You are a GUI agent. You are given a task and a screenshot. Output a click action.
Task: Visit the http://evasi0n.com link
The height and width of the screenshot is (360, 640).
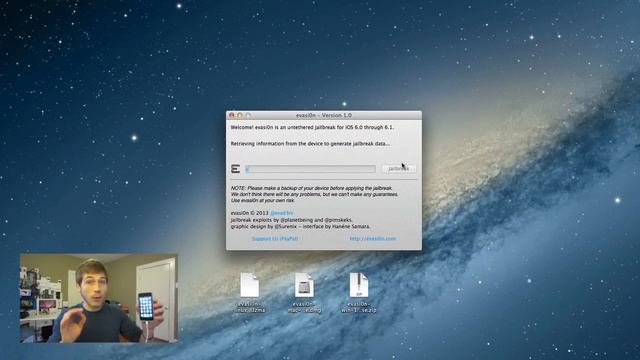373,239
